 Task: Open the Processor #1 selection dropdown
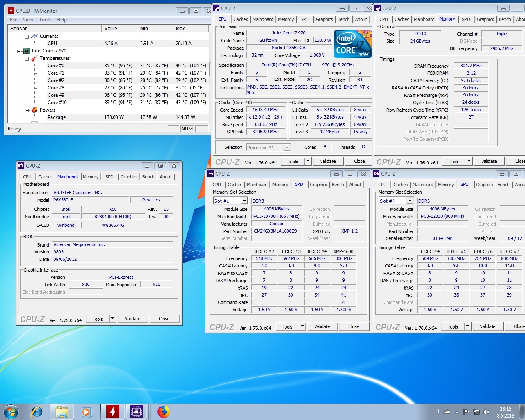click(287, 147)
